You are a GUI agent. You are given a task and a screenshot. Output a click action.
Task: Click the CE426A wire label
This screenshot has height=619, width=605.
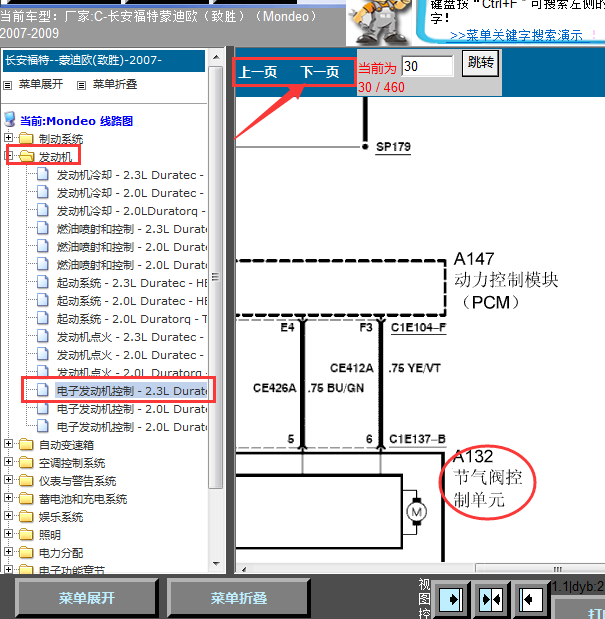pyautogui.click(x=274, y=388)
